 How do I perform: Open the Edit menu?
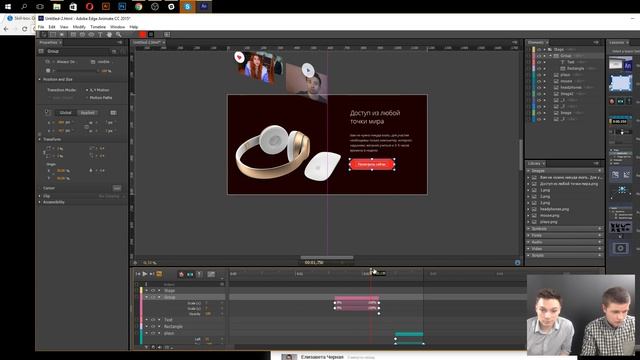click(x=52, y=27)
